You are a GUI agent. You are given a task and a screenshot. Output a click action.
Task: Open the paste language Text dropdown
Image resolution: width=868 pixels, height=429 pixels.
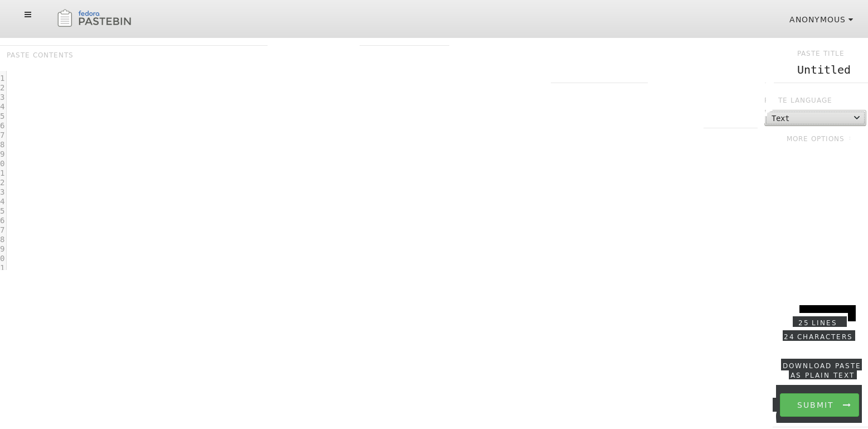(x=815, y=118)
